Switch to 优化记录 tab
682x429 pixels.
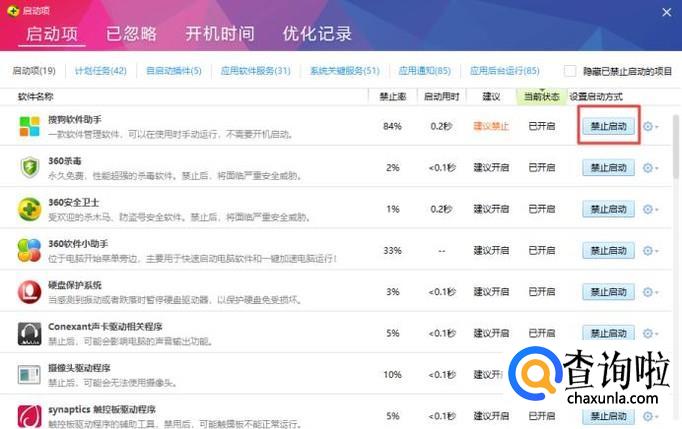pyautogui.click(x=317, y=34)
